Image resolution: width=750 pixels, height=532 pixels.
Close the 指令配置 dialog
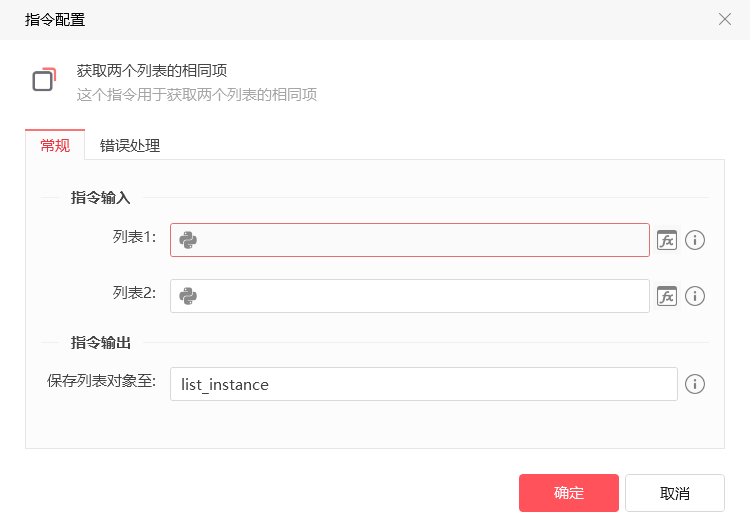click(x=725, y=19)
